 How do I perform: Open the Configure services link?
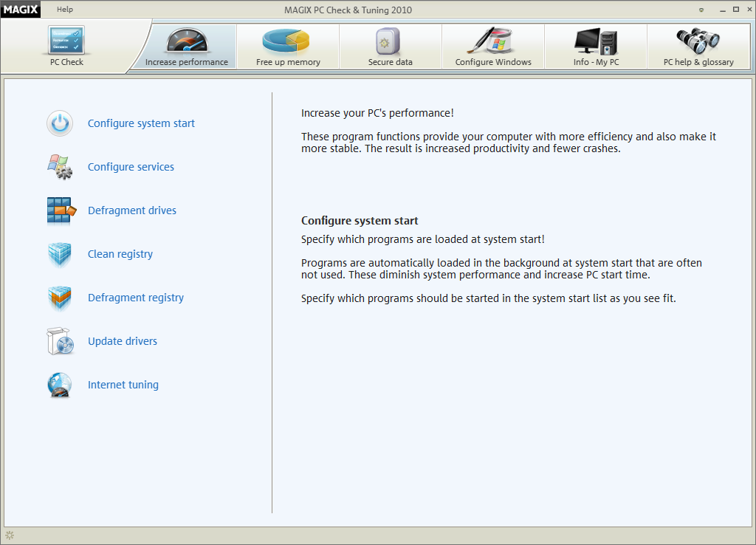(131, 167)
